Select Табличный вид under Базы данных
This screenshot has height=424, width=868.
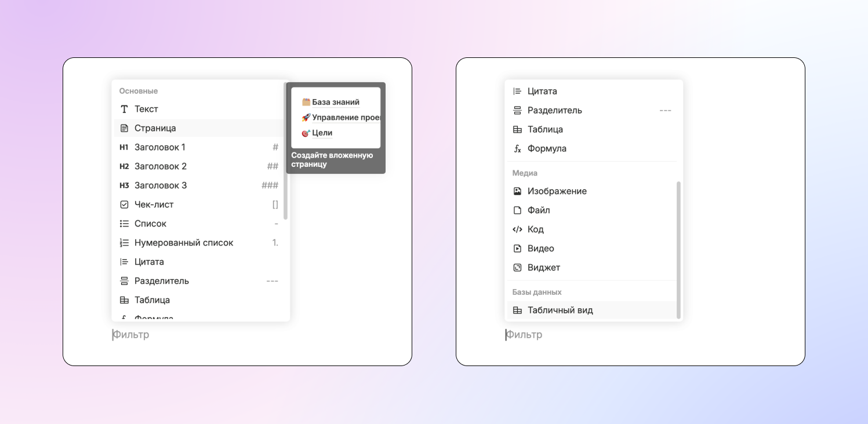click(560, 310)
